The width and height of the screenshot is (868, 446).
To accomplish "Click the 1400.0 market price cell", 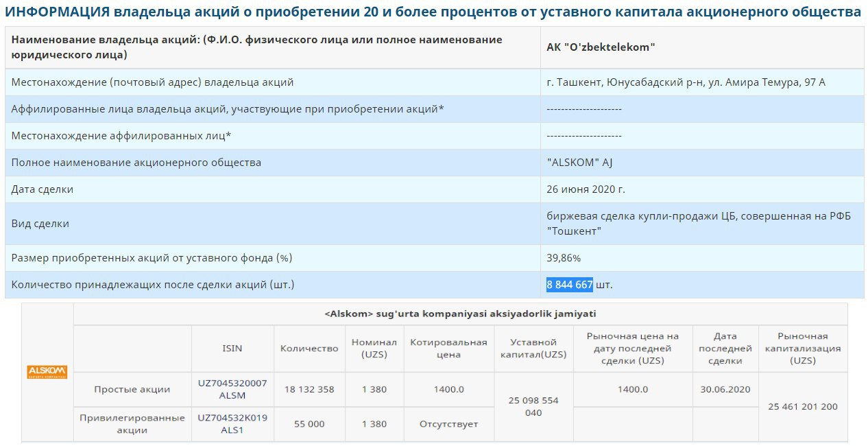I will [x=633, y=390].
